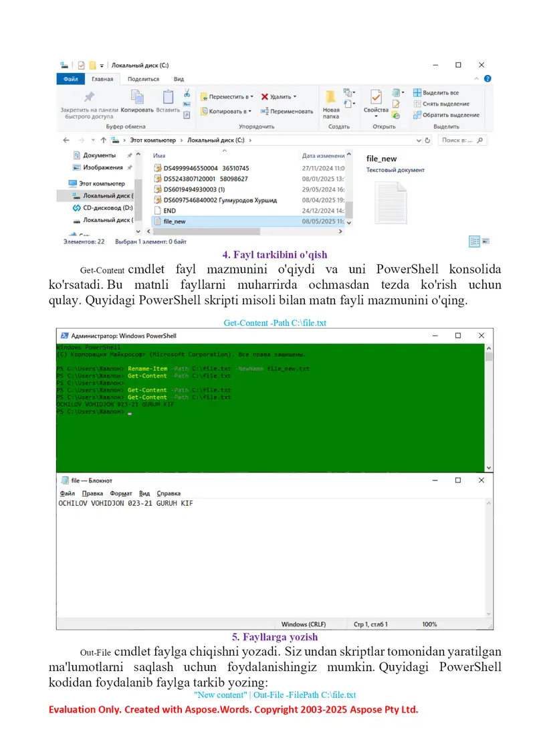Click the Копировать icon in Explorer ribbon
Image resolution: width=535 pixels, height=756 pixels.
click(137, 97)
